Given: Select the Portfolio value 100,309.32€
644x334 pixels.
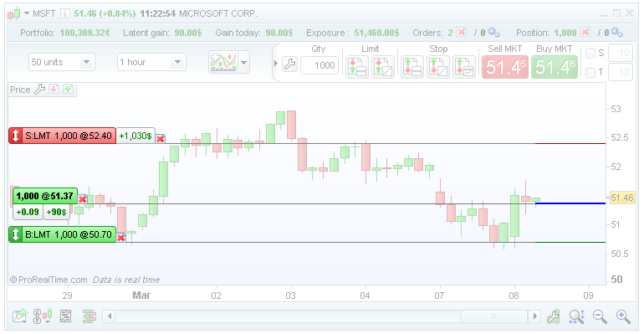Looking at the screenshot, I should (85, 33).
